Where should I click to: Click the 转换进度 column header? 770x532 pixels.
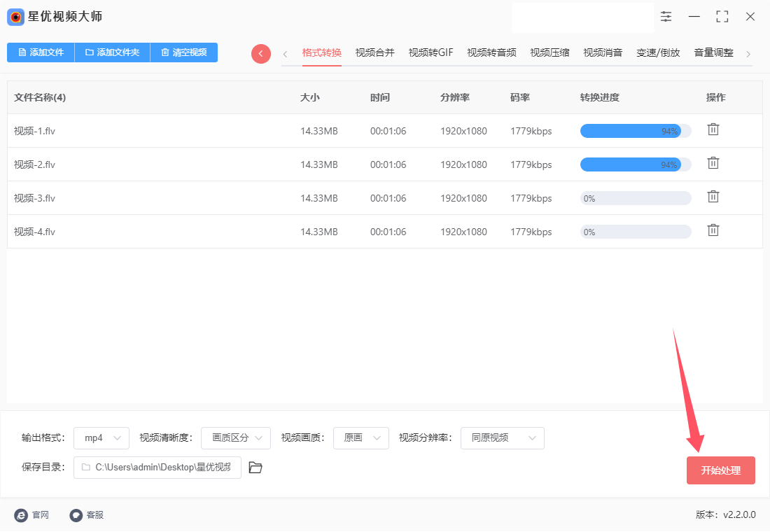pos(600,97)
